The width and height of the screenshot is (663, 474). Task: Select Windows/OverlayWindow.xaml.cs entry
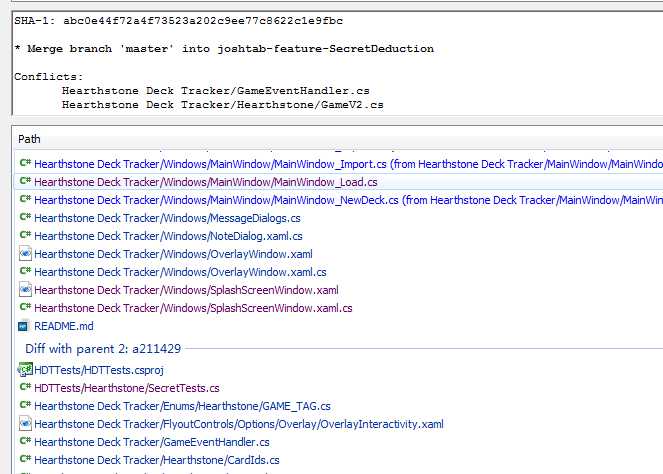tap(180, 272)
